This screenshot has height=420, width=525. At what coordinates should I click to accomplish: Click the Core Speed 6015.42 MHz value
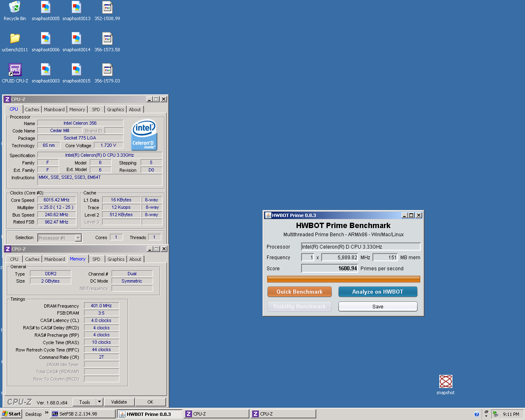click(57, 200)
